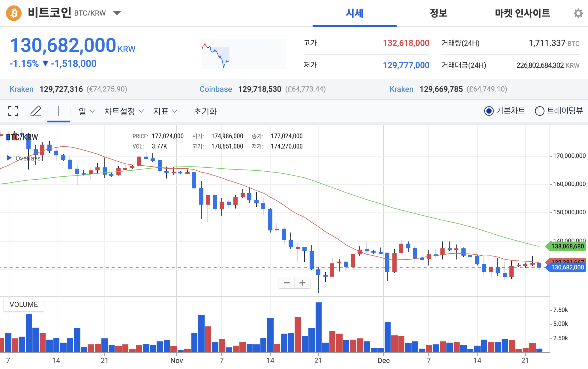This screenshot has width=588, height=369.
Task: Zoom in the chart with plus button
Action: [x=302, y=282]
